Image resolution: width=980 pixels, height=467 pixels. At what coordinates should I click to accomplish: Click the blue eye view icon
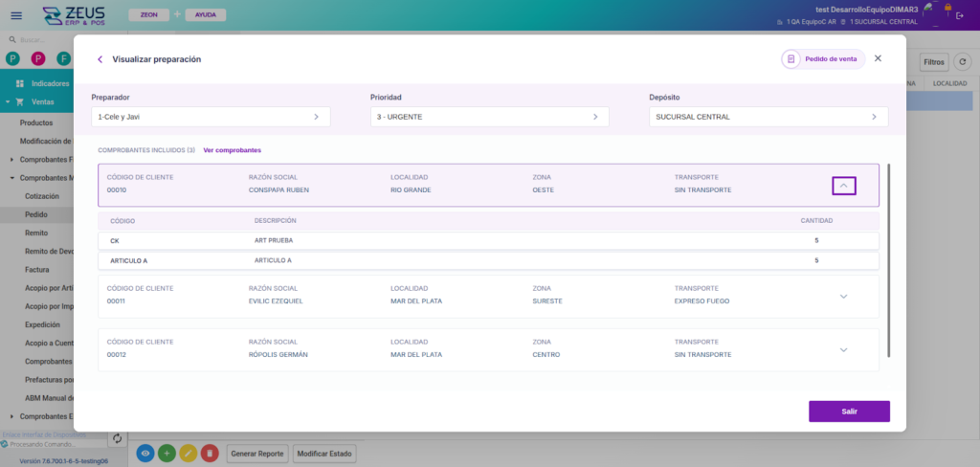145,453
